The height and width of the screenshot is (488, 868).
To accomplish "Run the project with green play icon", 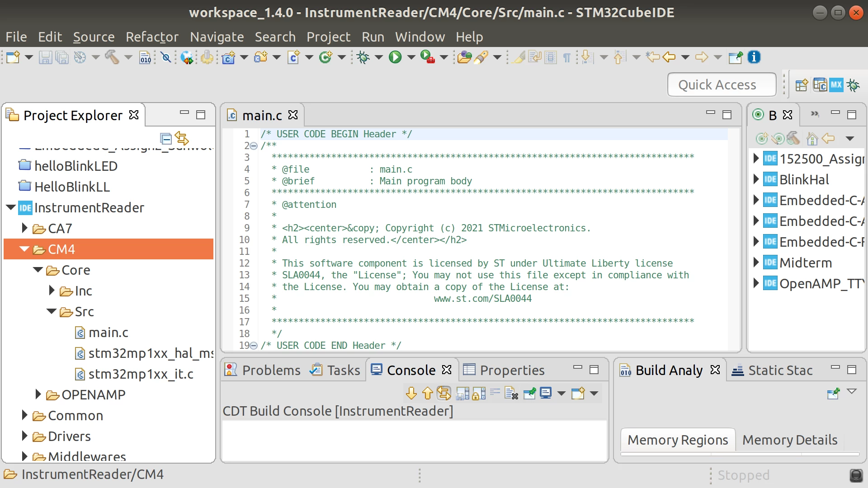I will point(395,57).
